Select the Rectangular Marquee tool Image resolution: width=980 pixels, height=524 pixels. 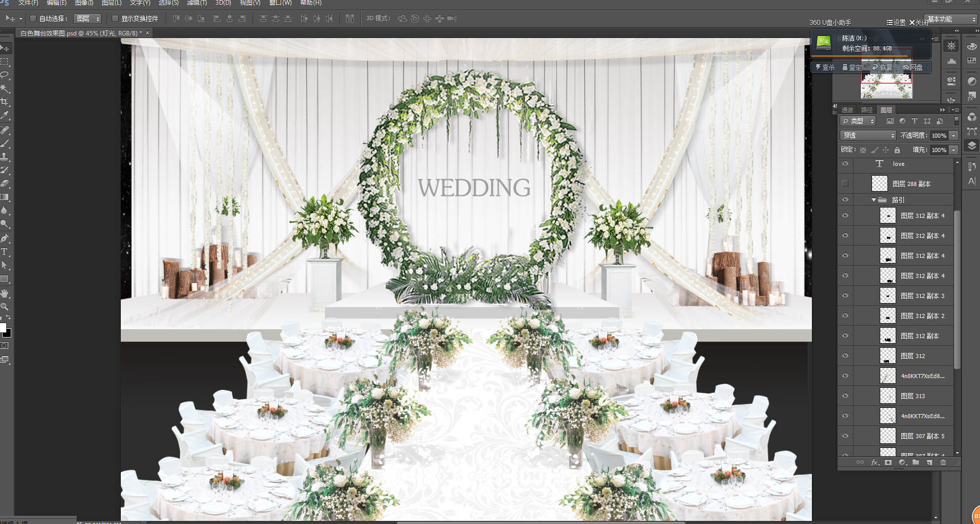pos(5,62)
